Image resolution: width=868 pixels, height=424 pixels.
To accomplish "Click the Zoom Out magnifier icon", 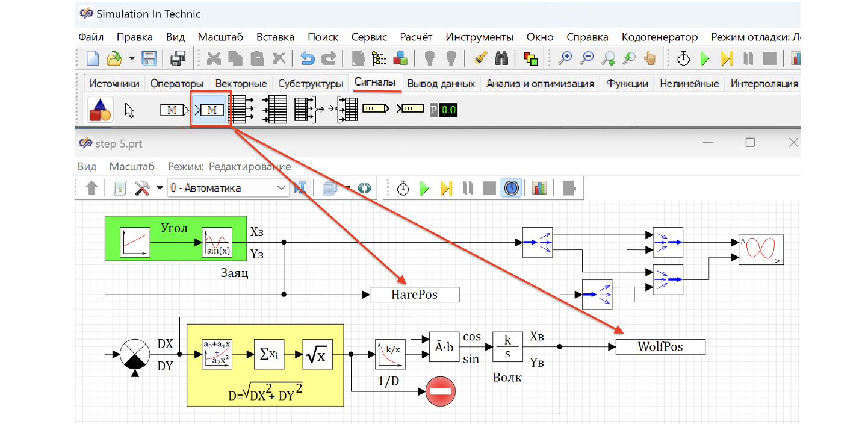I will (586, 58).
